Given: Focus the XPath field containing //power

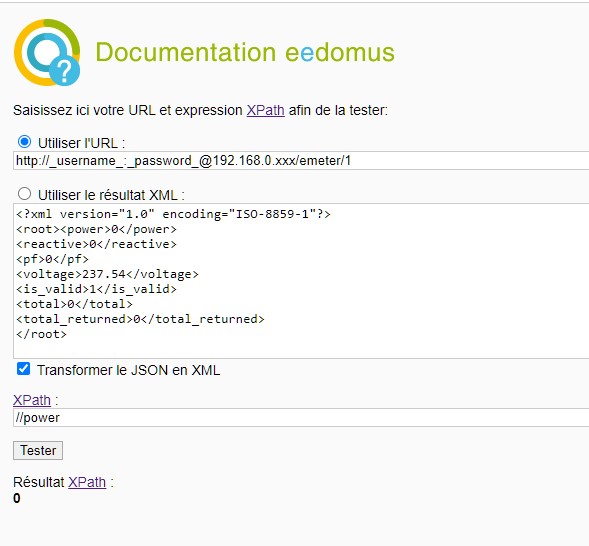Looking at the screenshot, I should coord(301,418).
